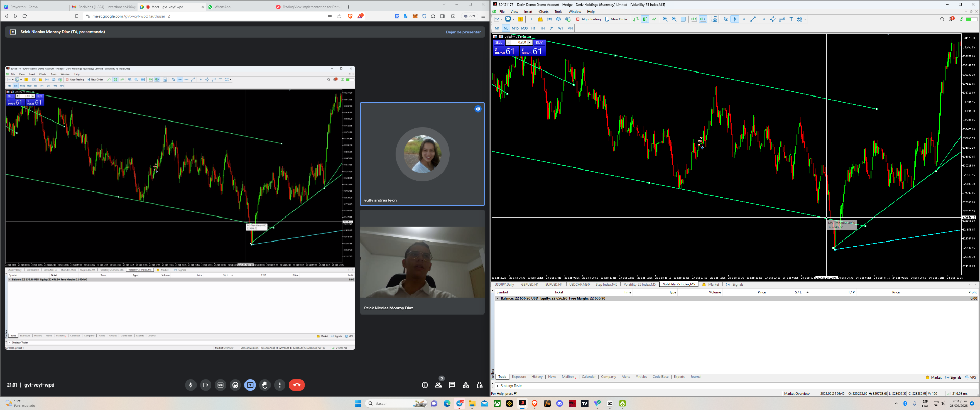Viewport: 980px width, 410px height.
Task: Open shapes objects dropdown arrow
Action: [805, 19]
